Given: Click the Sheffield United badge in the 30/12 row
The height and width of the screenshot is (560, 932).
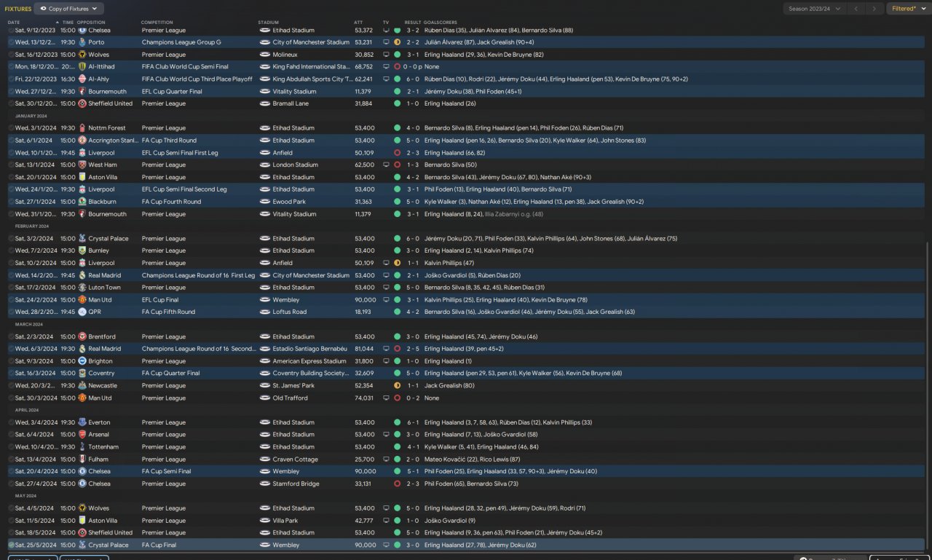Looking at the screenshot, I should pyautogui.click(x=82, y=103).
